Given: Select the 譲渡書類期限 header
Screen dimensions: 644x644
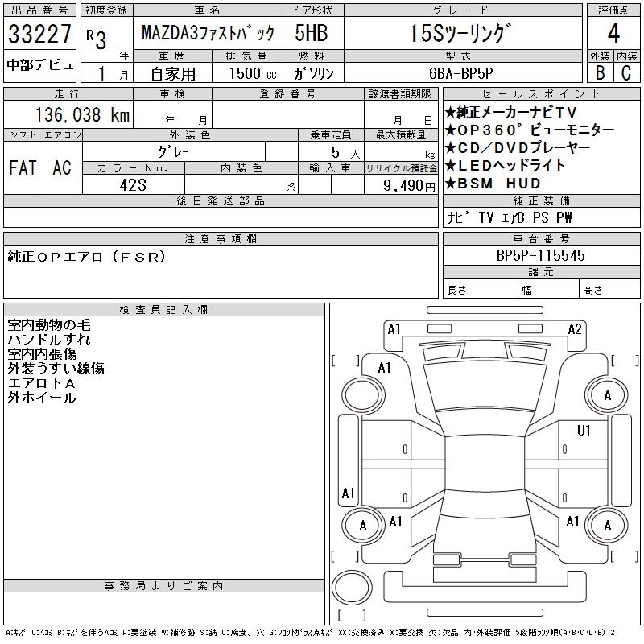Looking at the screenshot, I should click(x=401, y=94).
